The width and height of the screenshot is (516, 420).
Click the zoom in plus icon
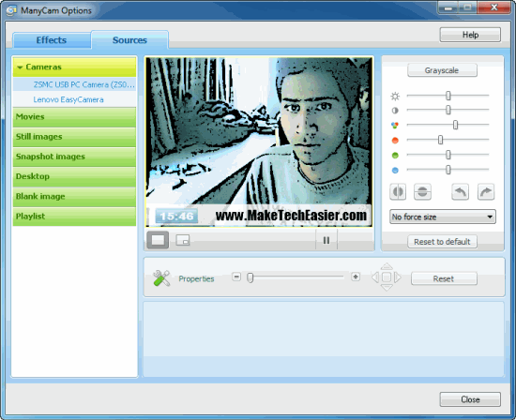click(x=356, y=277)
